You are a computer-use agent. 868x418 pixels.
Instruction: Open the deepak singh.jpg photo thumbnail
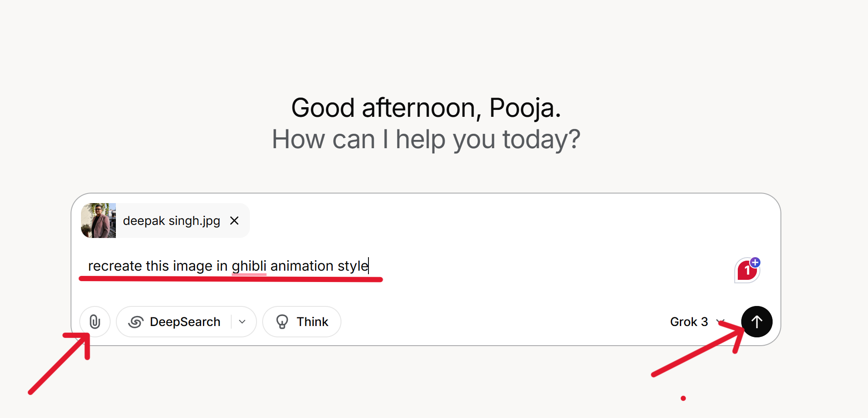(98, 221)
